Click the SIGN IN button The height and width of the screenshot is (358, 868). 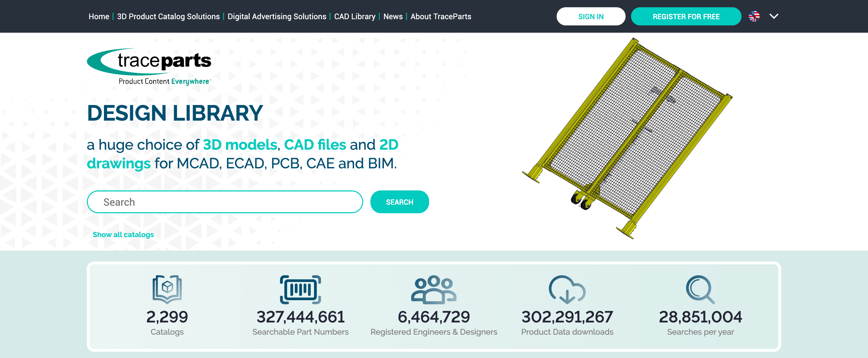tap(591, 17)
